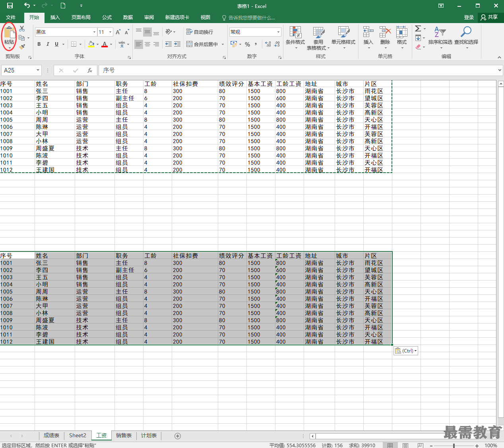Image resolution: width=504 pixels, height=448 pixels.
Task: Expand the 合并后居中 dropdown arrow
Action: (x=223, y=44)
